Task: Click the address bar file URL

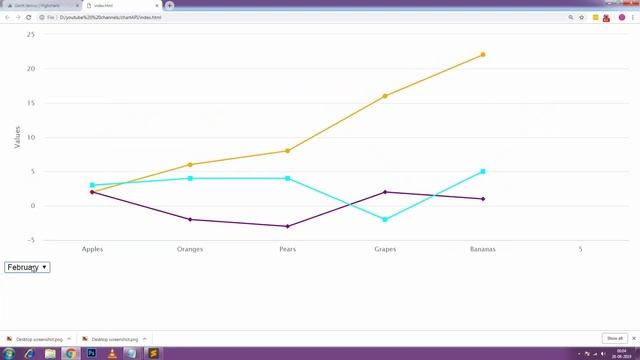Action: pyautogui.click(x=110, y=18)
